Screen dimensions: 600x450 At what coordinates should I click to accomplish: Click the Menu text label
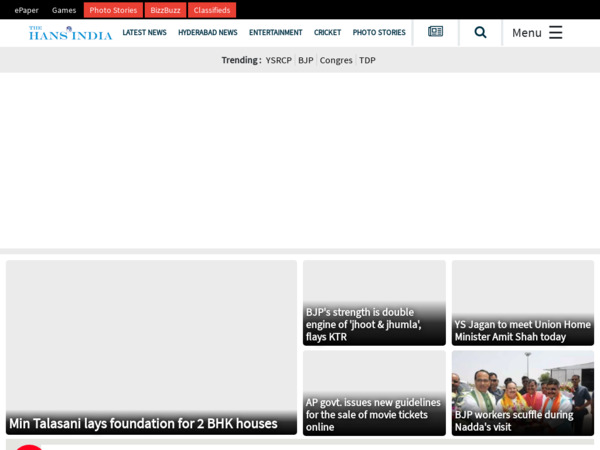[x=527, y=33]
